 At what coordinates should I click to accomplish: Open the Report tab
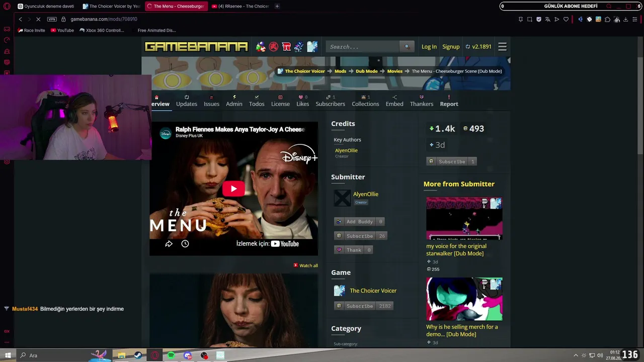tap(449, 101)
